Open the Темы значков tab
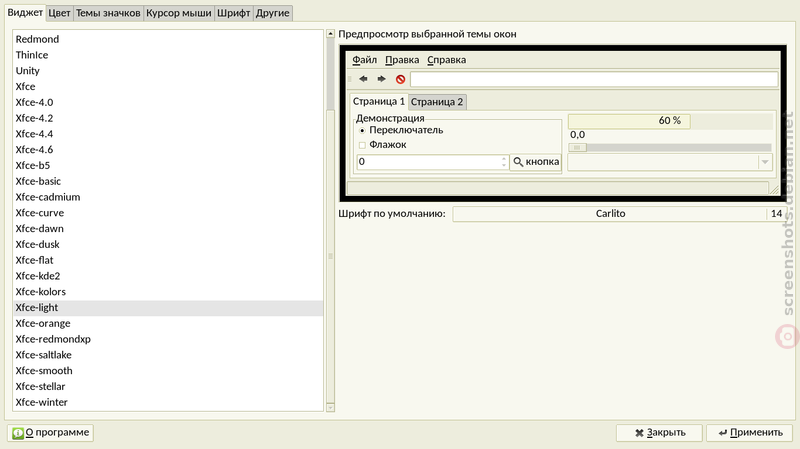Viewport: 800px width, 449px height. [108, 13]
